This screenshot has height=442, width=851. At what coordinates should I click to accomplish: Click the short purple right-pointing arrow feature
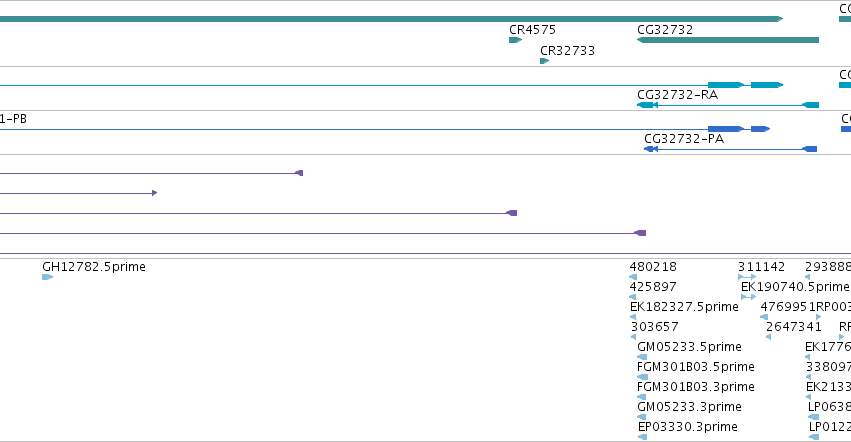(x=79, y=193)
